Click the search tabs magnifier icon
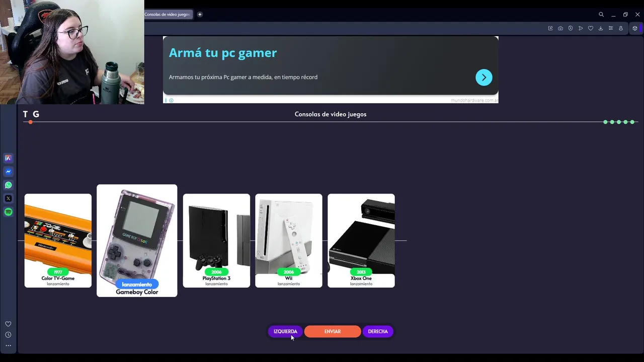The width and height of the screenshot is (644, 362). pyautogui.click(x=601, y=15)
